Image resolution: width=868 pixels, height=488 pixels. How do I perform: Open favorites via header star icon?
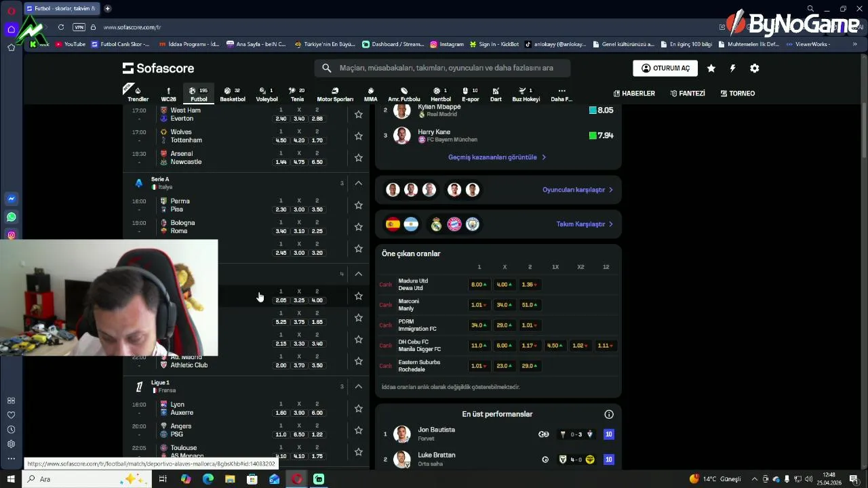(711, 68)
